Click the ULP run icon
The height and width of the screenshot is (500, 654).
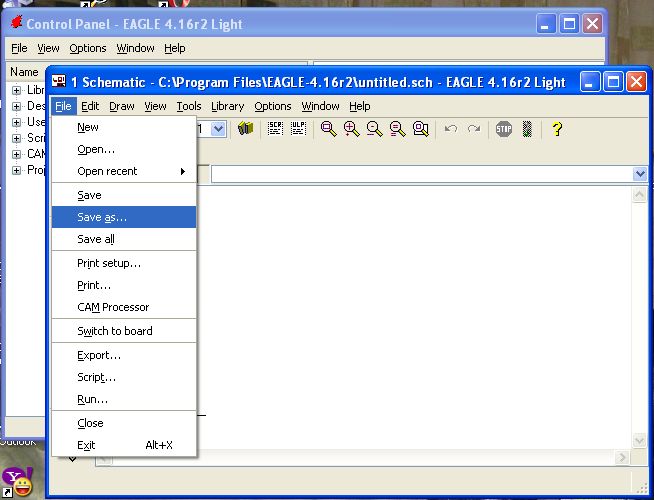[298, 129]
